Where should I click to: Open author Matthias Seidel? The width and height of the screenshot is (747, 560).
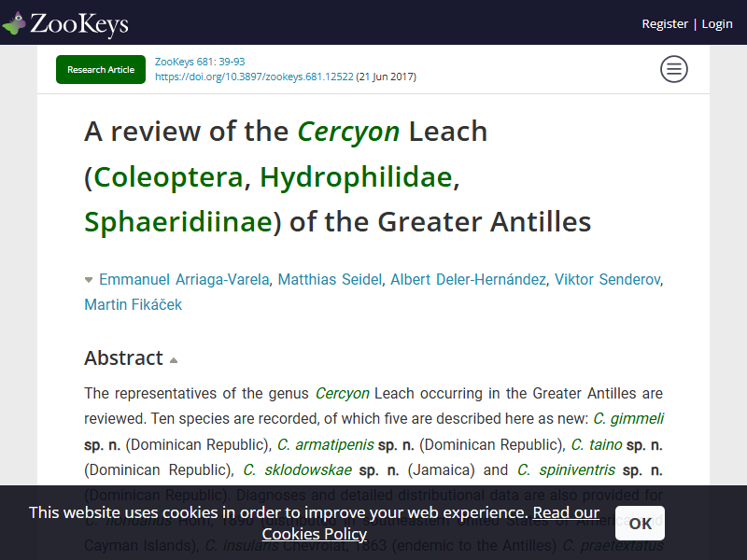(330, 279)
